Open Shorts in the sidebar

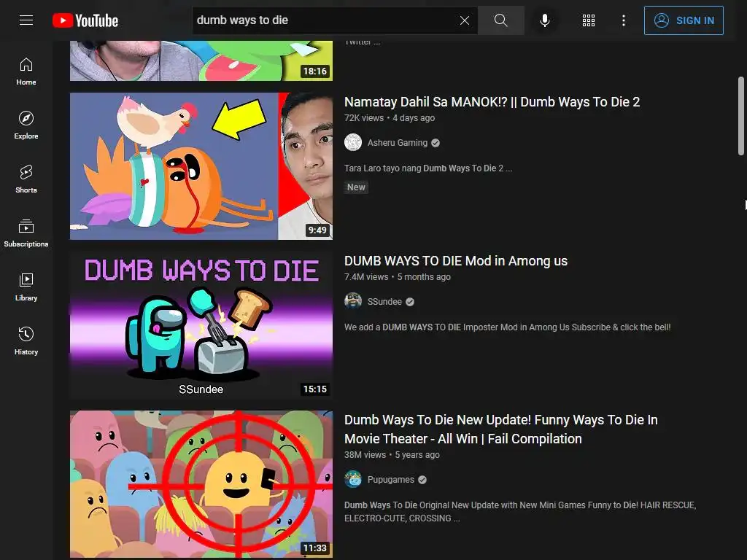click(x=26, y=179)
